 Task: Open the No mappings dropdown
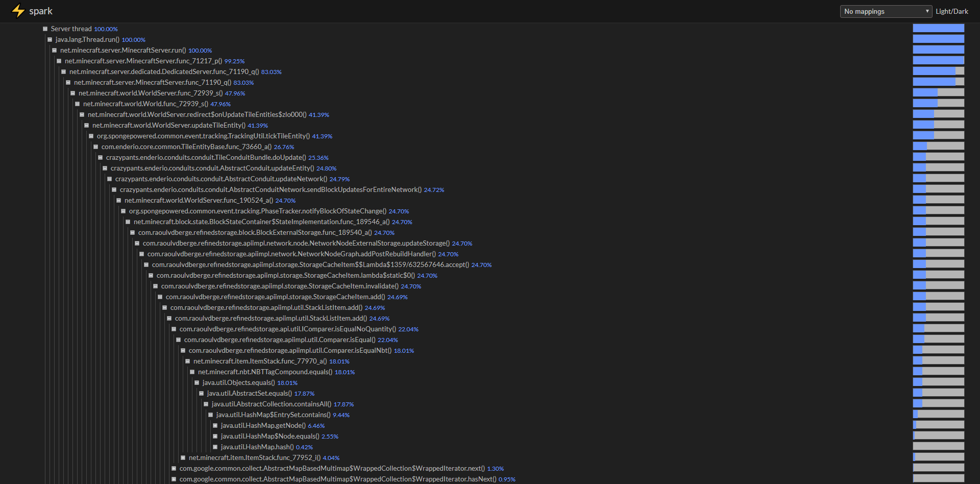pos(886,11)
